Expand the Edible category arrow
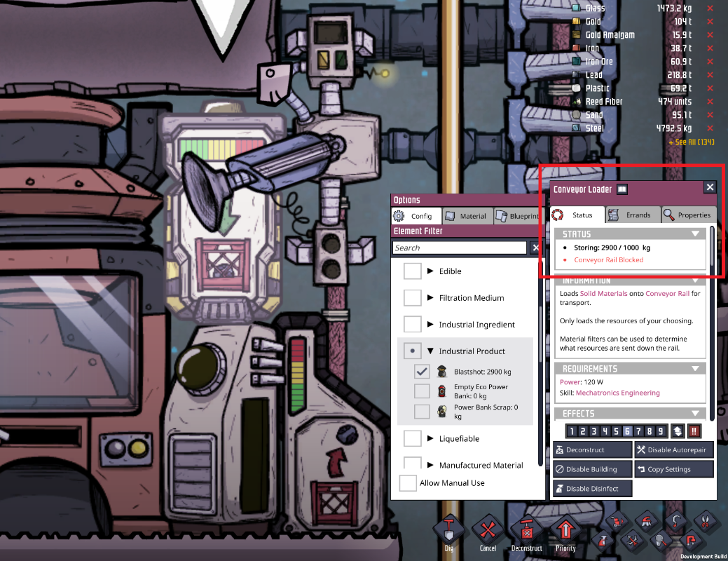 tap(430, 271)
